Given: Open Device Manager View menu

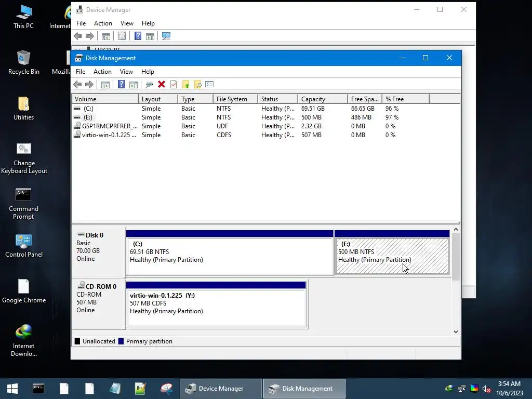Looking at the screenshot, I should click(x=127, y=23).
